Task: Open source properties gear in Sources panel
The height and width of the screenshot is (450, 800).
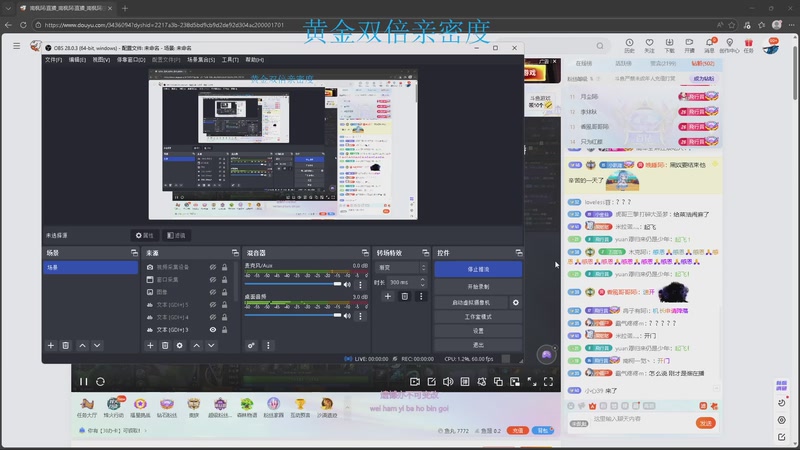Action: pos(180,345)
